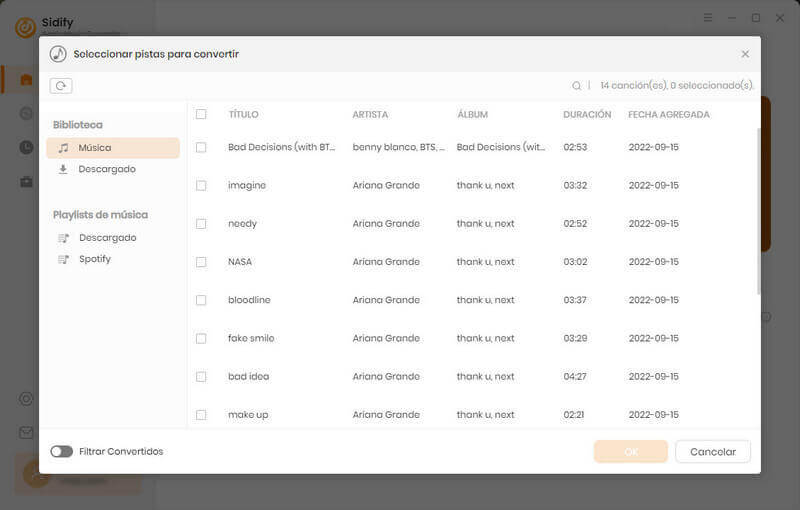This screenshot has width=800, height=510.
Task: Click the 'NASA' track title
Action: tap(240, 262)
